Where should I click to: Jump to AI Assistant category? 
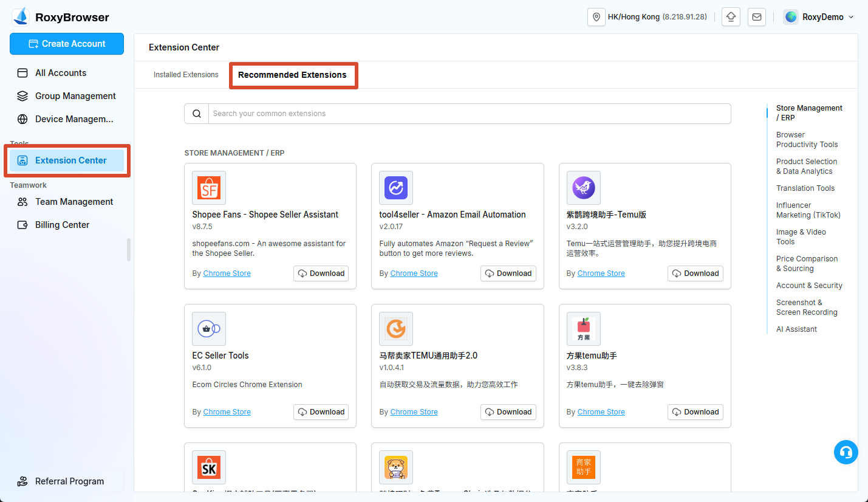pos(796,329)
